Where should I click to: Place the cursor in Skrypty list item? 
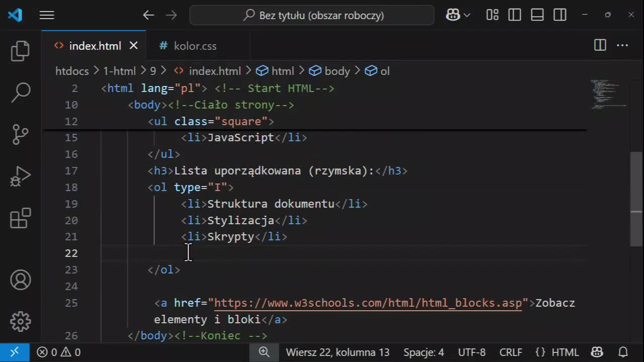point(234,237)
